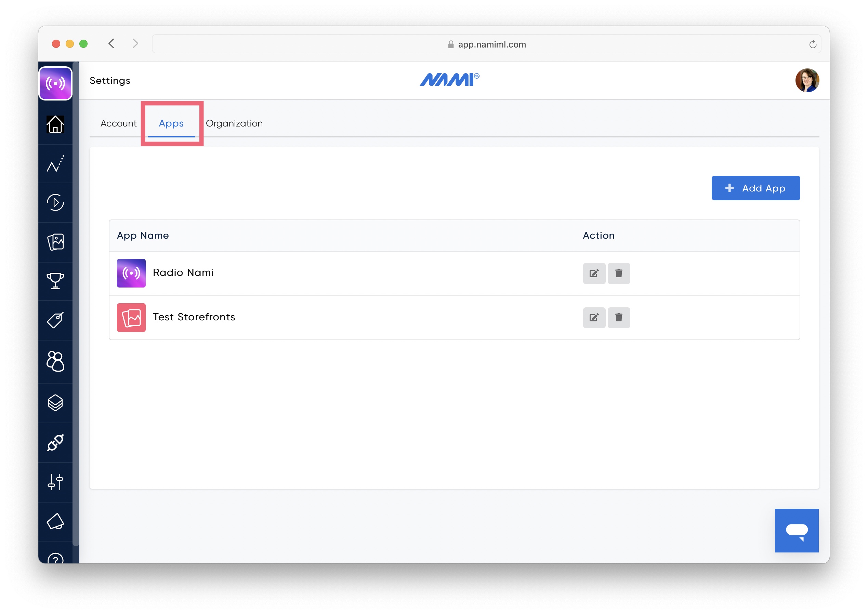Click the home icon in sidebar

click(x=55, y=124)
